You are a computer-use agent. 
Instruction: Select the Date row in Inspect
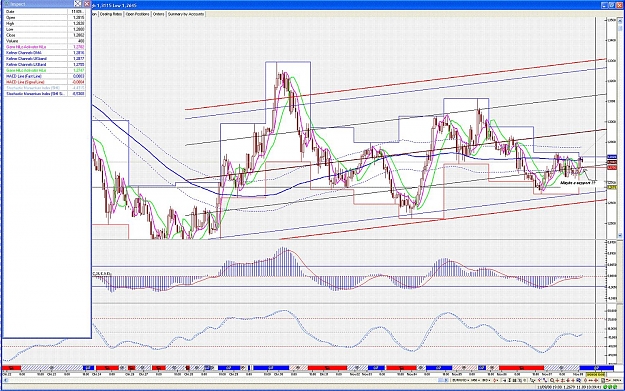click(x=45, y=12)
